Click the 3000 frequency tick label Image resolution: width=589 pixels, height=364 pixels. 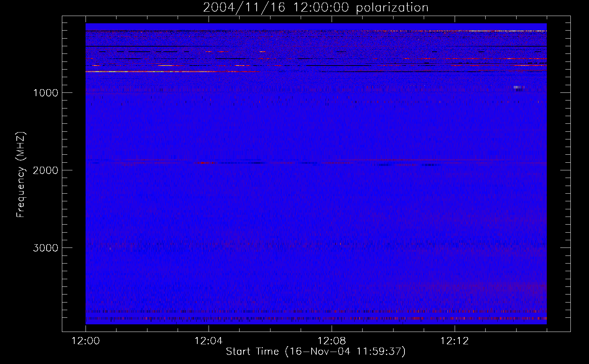tap(46, 248)
